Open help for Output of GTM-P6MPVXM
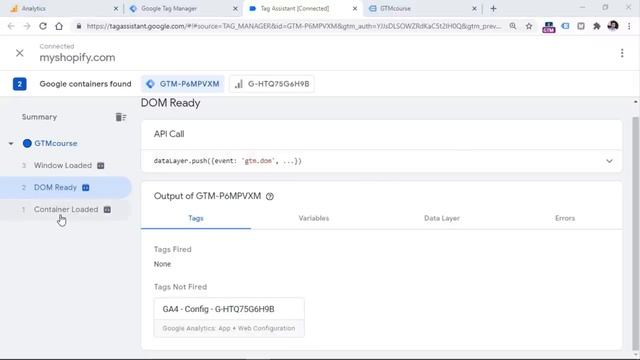This screenshot has width=640, height=360. (270, 196)
